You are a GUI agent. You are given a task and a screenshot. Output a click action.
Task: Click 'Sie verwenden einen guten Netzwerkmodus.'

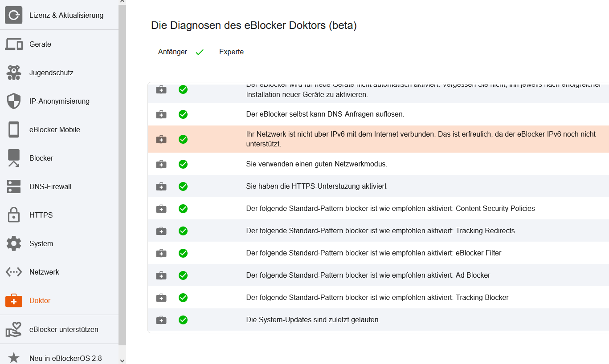(317, 164)
